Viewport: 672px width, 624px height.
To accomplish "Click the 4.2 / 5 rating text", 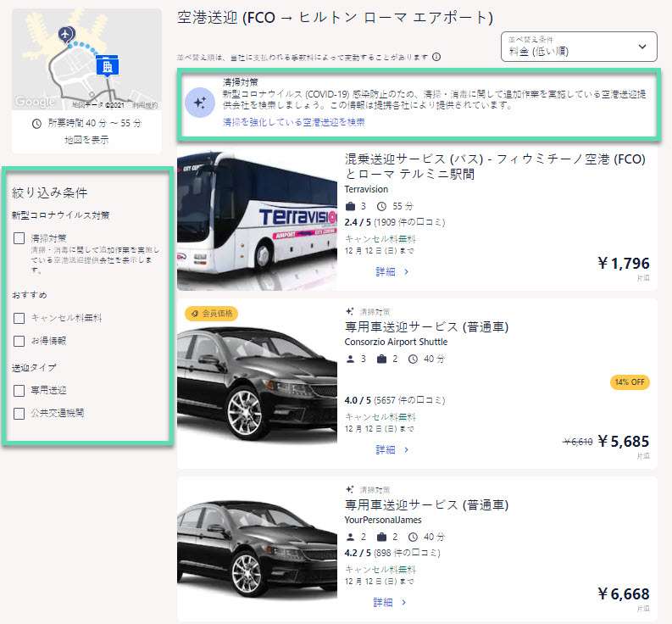I will 358,553.
